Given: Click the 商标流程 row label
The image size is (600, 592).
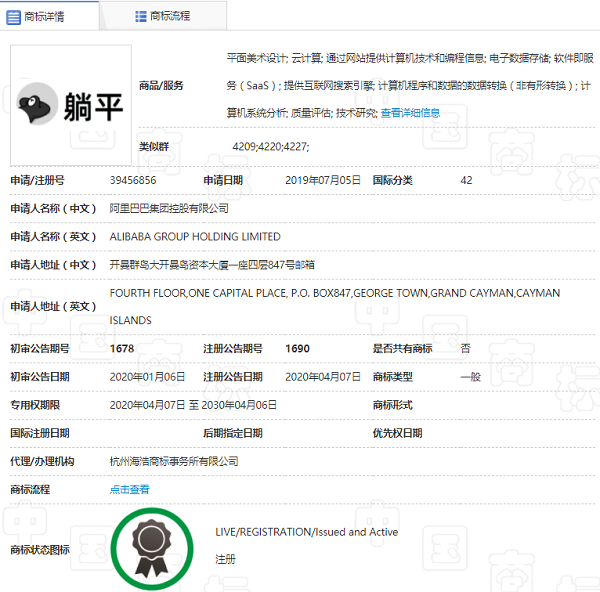Looking at the screenshot, I should pyautogui.click(x=30, y=489).
